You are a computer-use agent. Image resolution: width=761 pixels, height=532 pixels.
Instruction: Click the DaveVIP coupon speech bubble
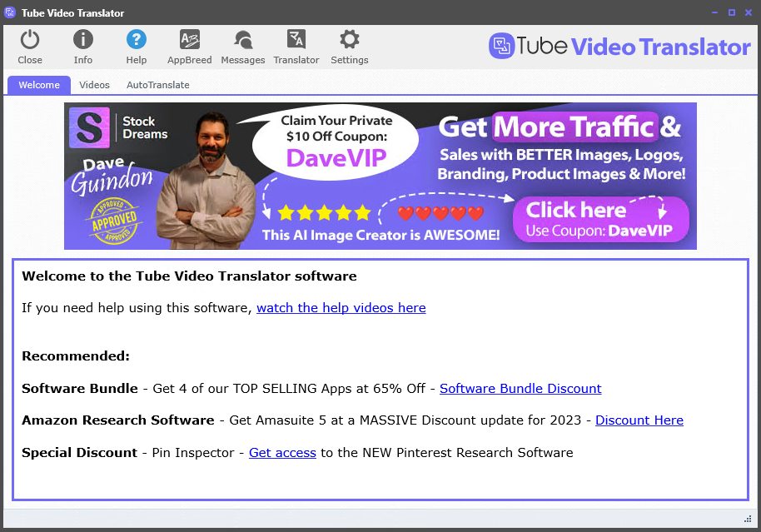336,143
